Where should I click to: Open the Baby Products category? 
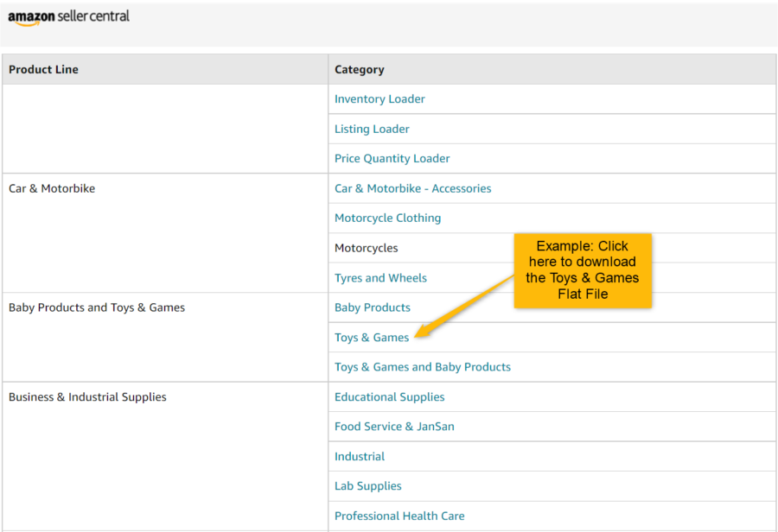tap(373, 307)
